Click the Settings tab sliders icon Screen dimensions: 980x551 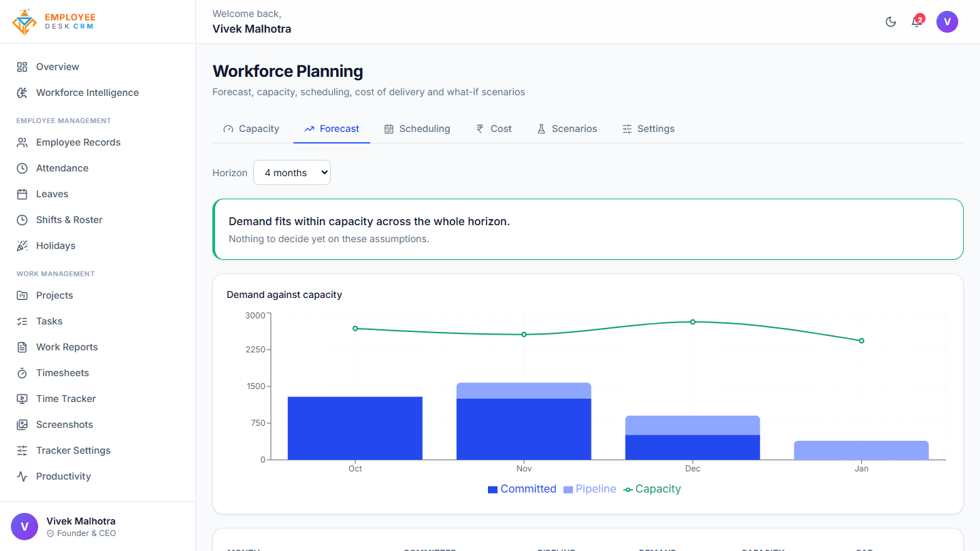[627, 129]
